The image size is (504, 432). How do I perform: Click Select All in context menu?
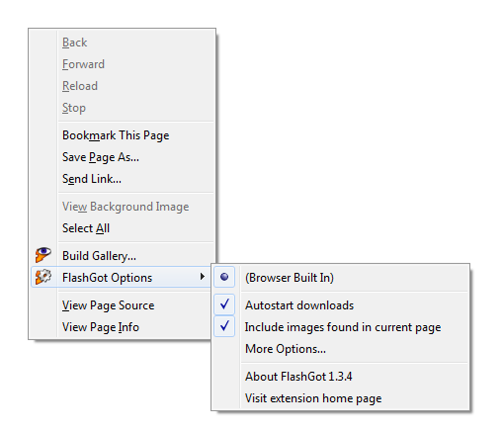pos(86,228)
